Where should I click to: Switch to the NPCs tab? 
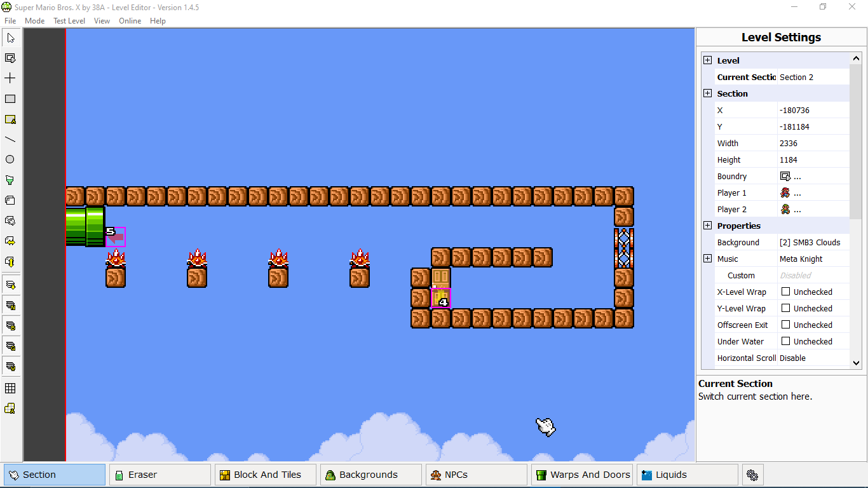point(477,475)
